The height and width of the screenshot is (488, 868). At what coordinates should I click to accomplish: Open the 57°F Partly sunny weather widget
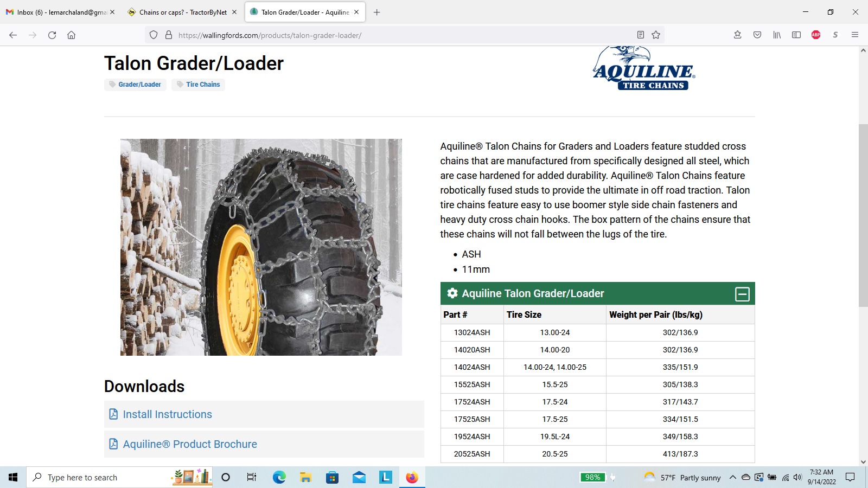click(x=682, y=477)
